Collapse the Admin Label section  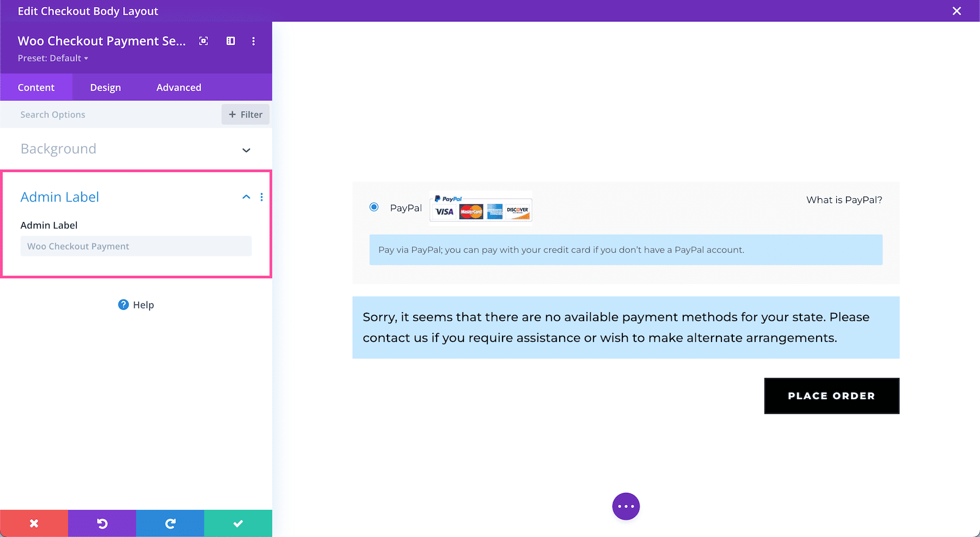pyautogui.click(x=246, y=197)
